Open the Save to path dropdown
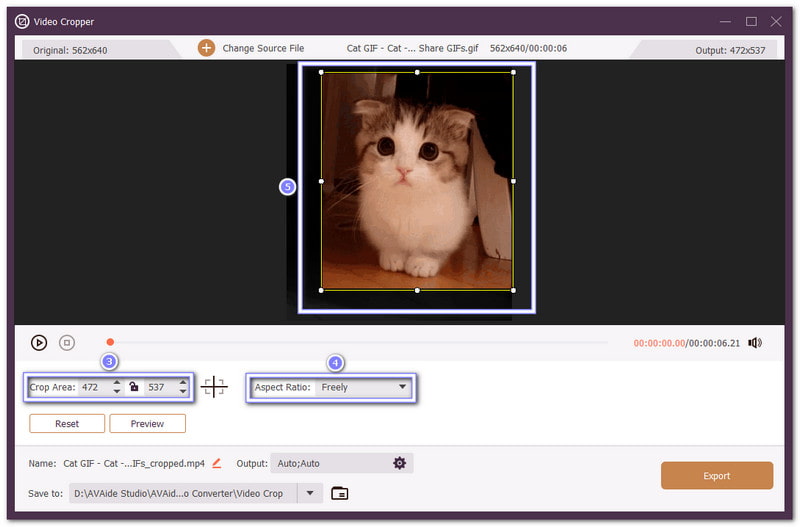 tap(310, 493)
